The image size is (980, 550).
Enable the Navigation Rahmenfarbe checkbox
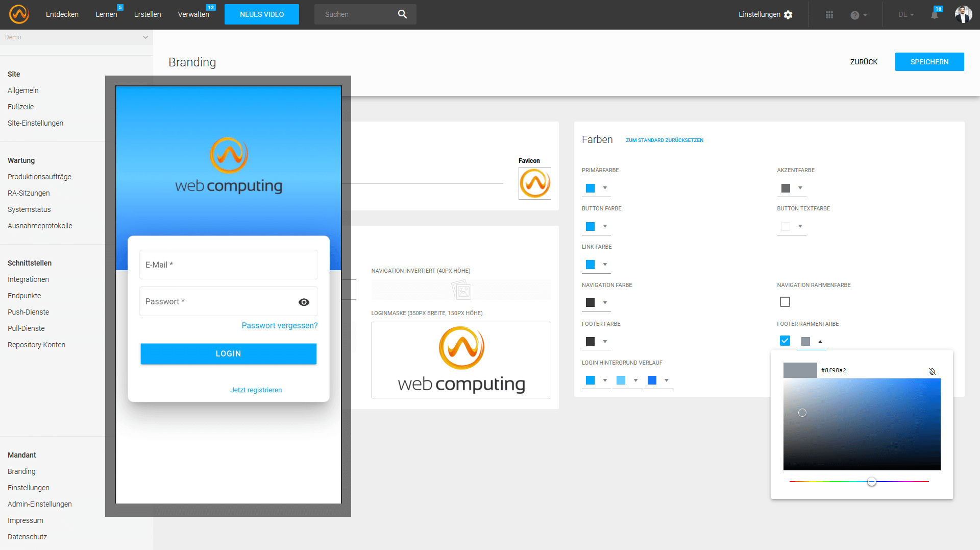tap(785, 302)
